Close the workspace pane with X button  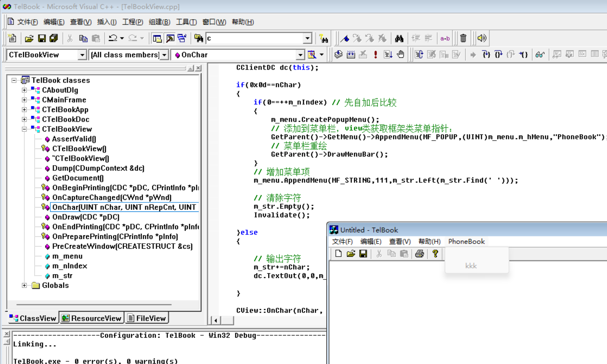[x=198, y=68]
